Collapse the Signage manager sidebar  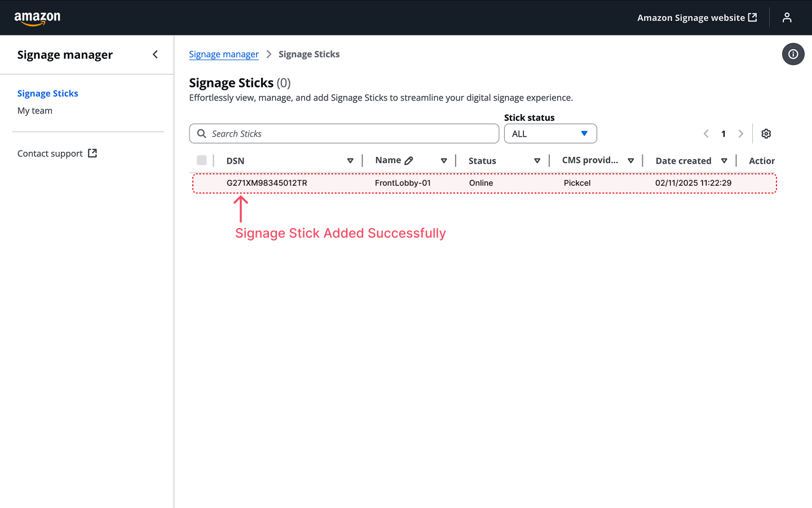point(155,54)
